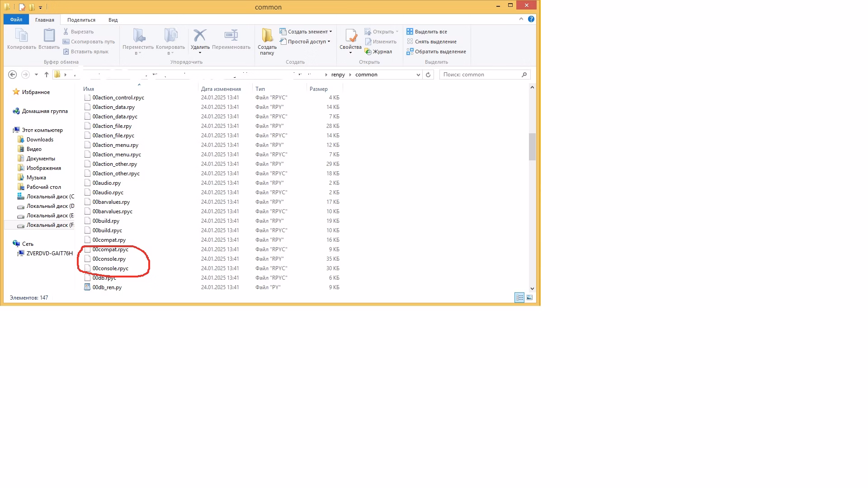The height and width of the screenshot is (488, 868).
Task: Open the Help question mark icon
Action: pyautogui.click(x=531, y=19)
